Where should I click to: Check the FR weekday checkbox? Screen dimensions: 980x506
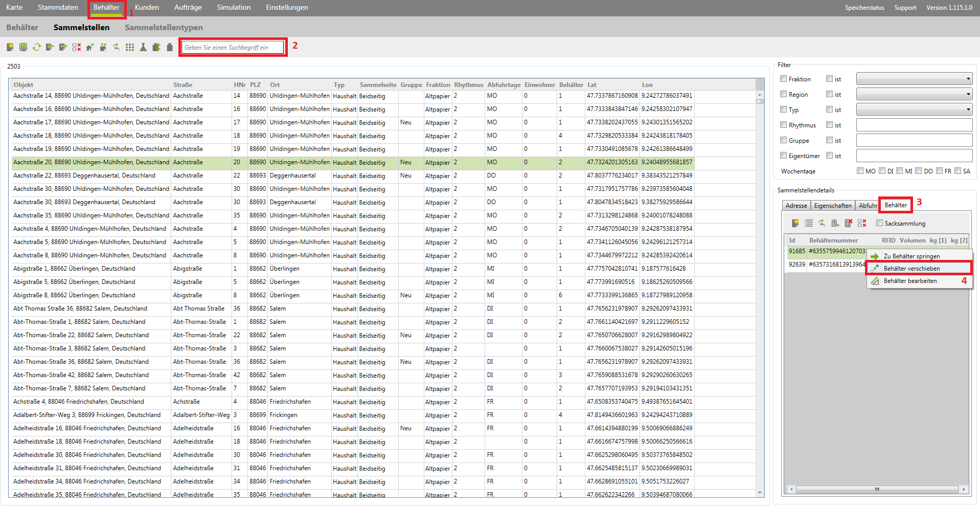[939, 171]
